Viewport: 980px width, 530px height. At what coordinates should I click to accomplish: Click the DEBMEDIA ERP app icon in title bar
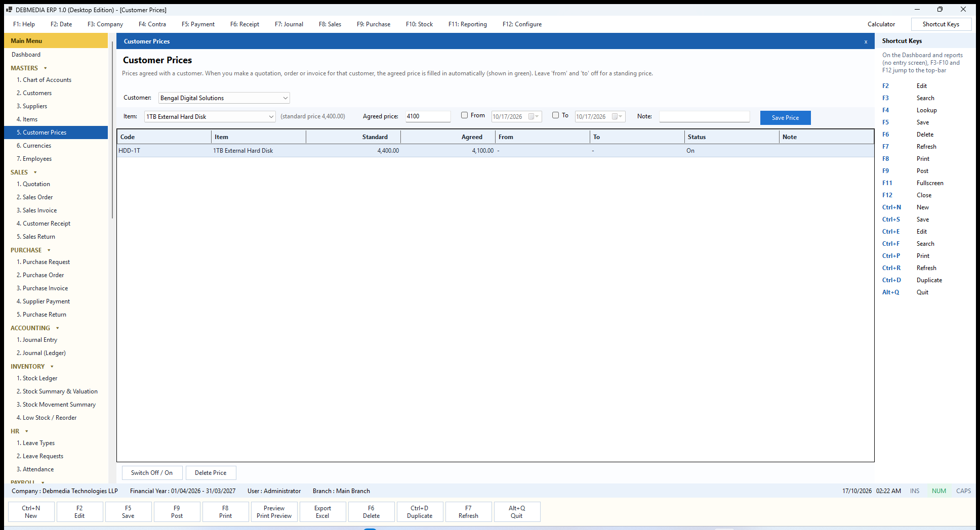click(9, 10)
